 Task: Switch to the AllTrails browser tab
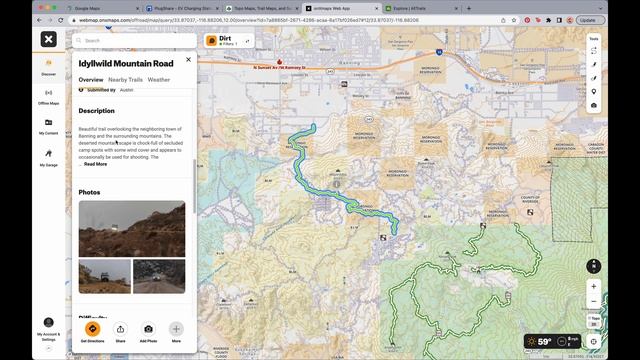pos(422,8)
